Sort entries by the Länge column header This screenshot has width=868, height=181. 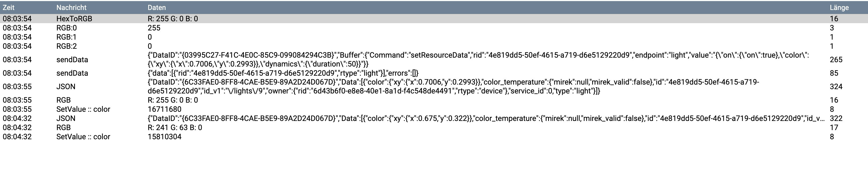point(839,8)
